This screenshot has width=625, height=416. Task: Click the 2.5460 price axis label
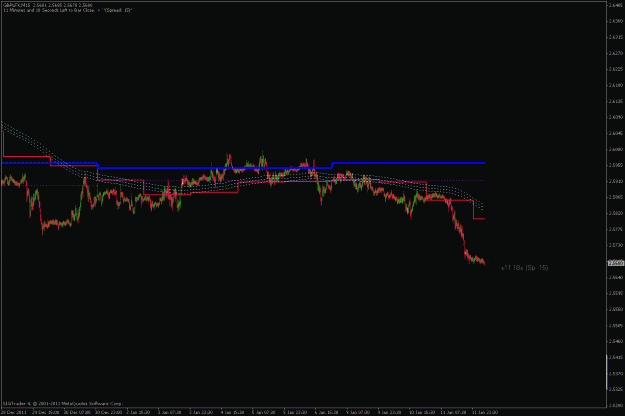pos(616,341)
